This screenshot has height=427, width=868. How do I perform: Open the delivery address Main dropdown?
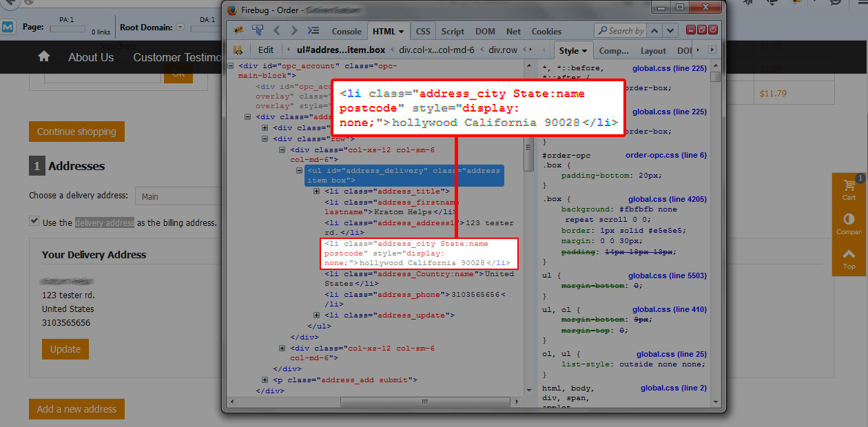[176, 196]
